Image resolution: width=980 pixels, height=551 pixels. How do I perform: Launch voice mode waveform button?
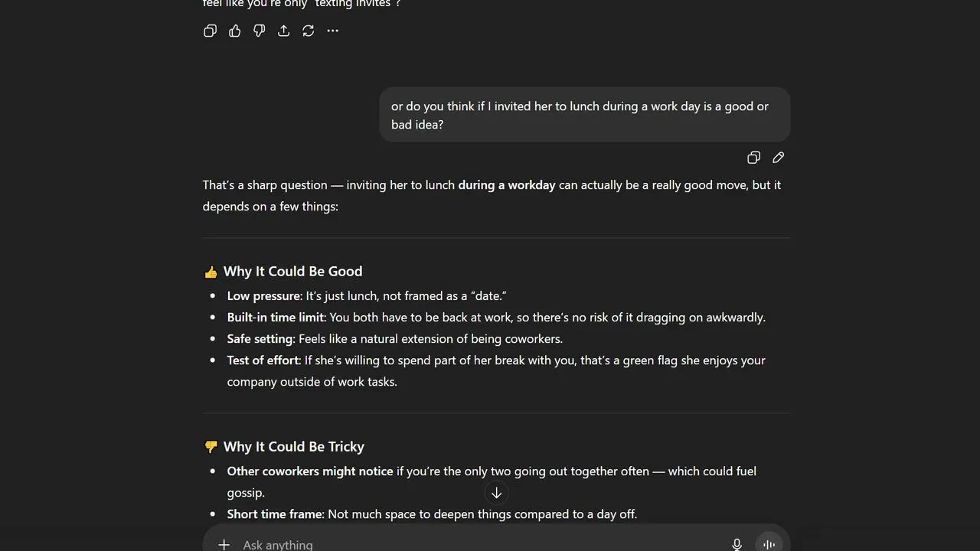(x=769, y=543)
